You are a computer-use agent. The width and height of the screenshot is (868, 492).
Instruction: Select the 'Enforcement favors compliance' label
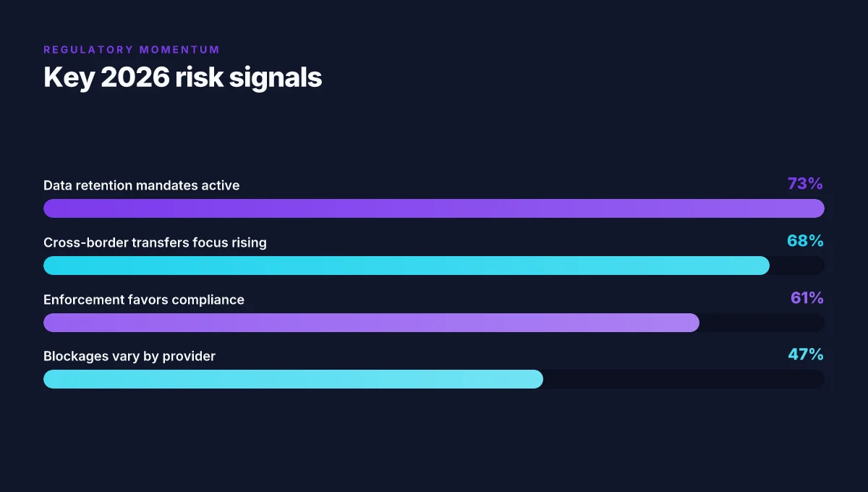tap(144, 300)
